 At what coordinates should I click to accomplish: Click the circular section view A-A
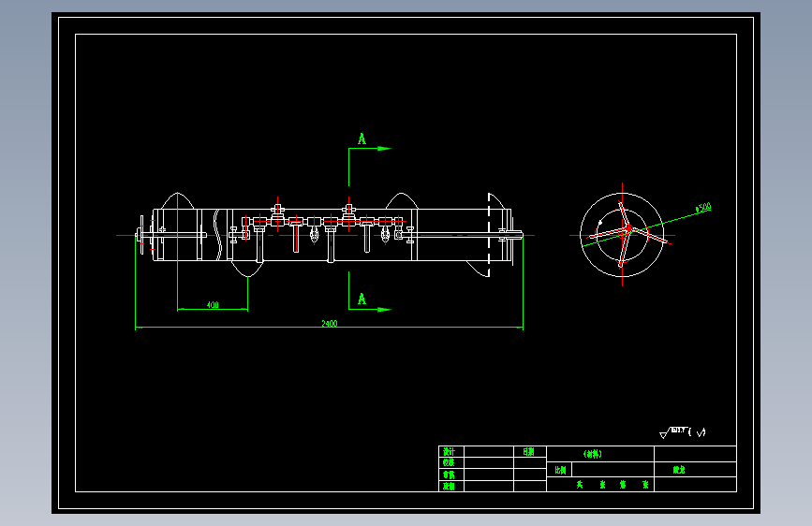click(x=622, y=235)
